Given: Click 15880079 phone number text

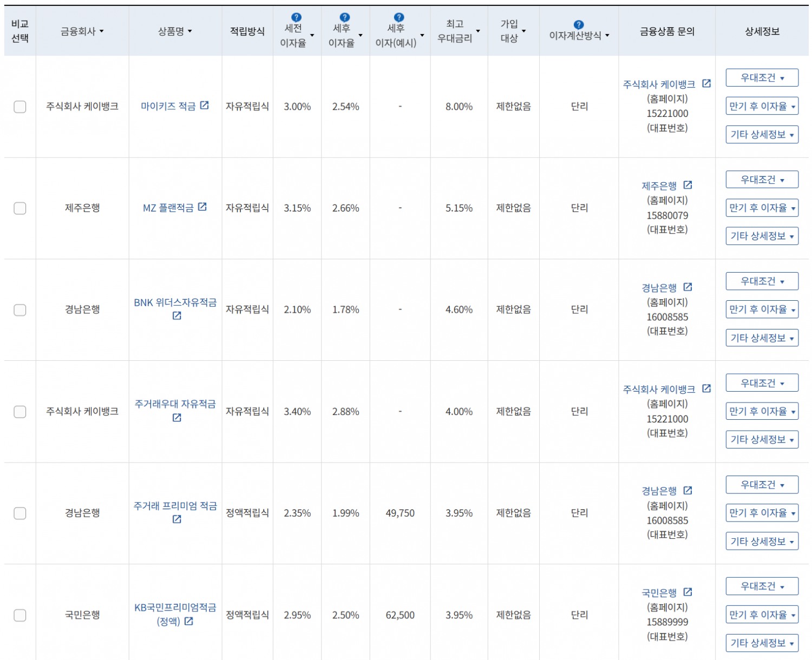Looking at the screenshot, I should click(667, 216).
